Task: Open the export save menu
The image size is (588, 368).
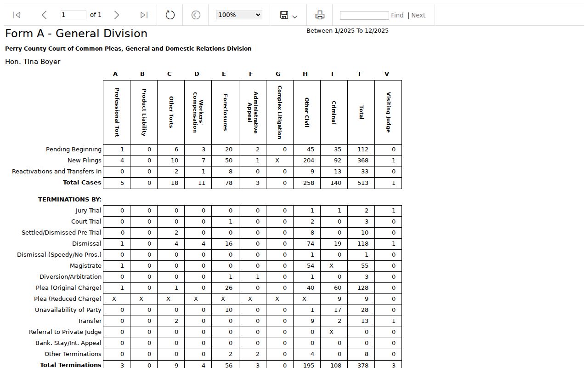Action: tap(284, 15)
